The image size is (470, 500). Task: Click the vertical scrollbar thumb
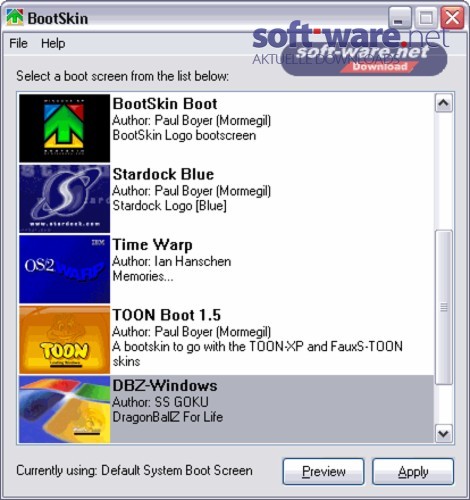(444, 307)
